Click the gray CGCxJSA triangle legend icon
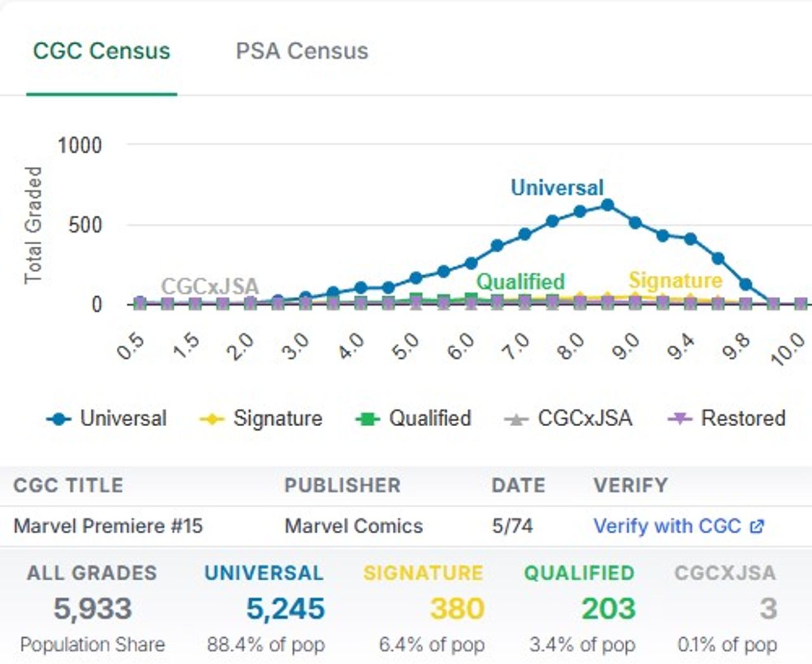 pyautogui.click(x=516, y=420)
